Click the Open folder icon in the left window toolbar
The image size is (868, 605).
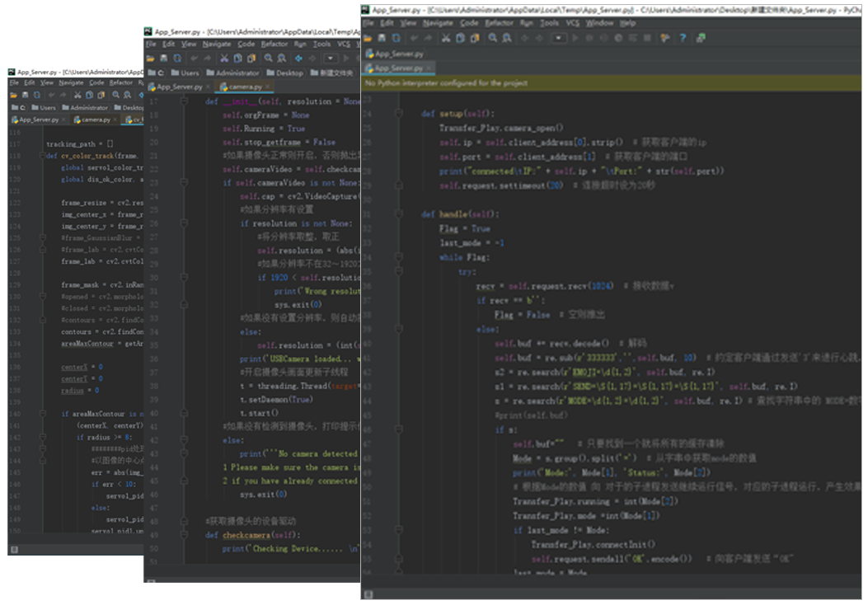tap(15, 95)
